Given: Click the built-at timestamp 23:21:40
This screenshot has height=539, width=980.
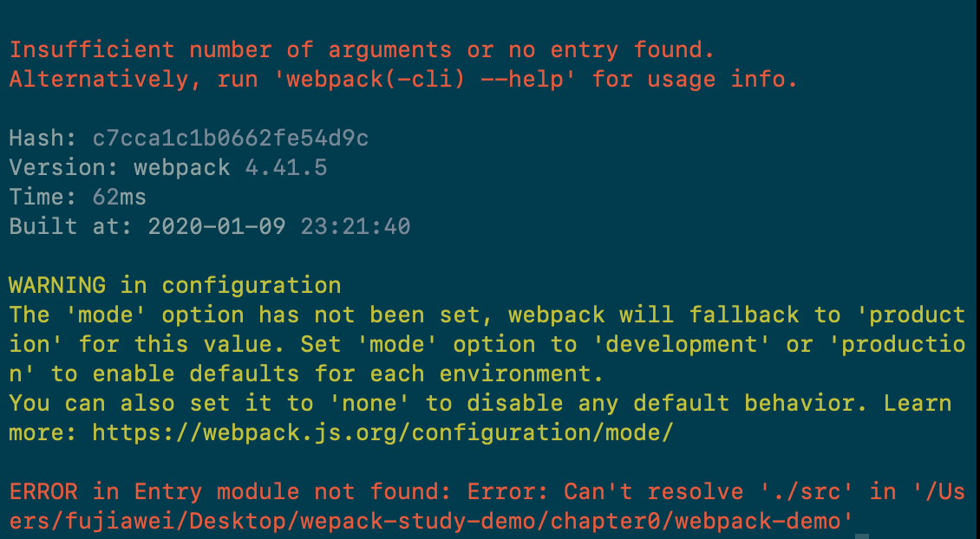Looking at the screenshot, I should point(356,226).
